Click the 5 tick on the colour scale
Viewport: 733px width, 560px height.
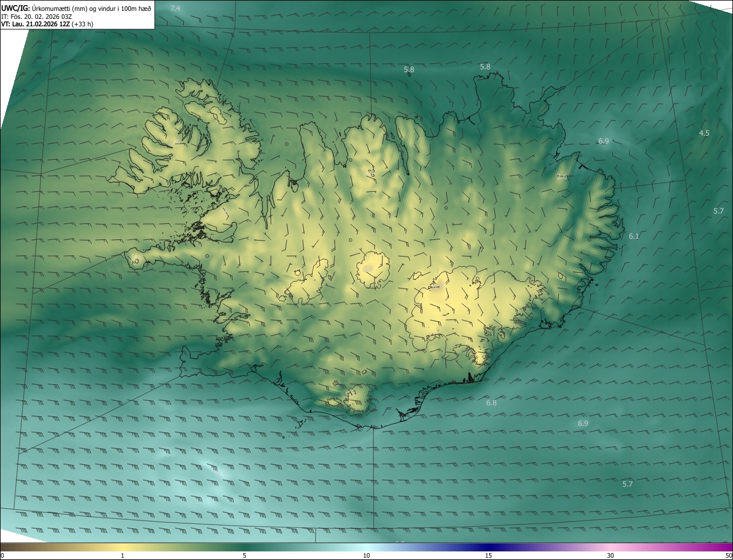pyautogui.click(x=245, y=555)
